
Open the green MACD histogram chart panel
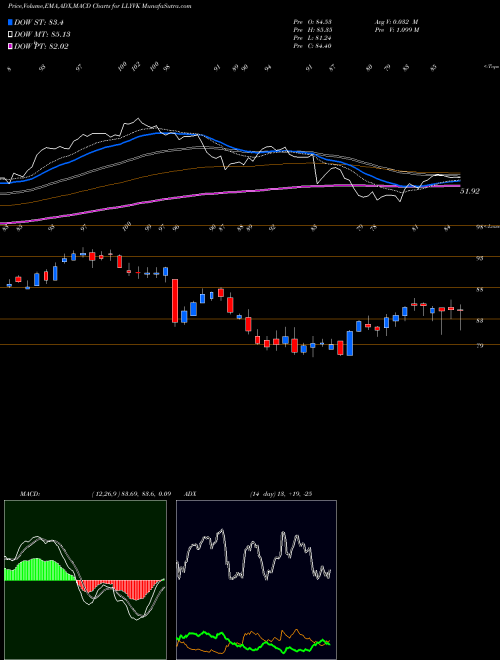85,580
